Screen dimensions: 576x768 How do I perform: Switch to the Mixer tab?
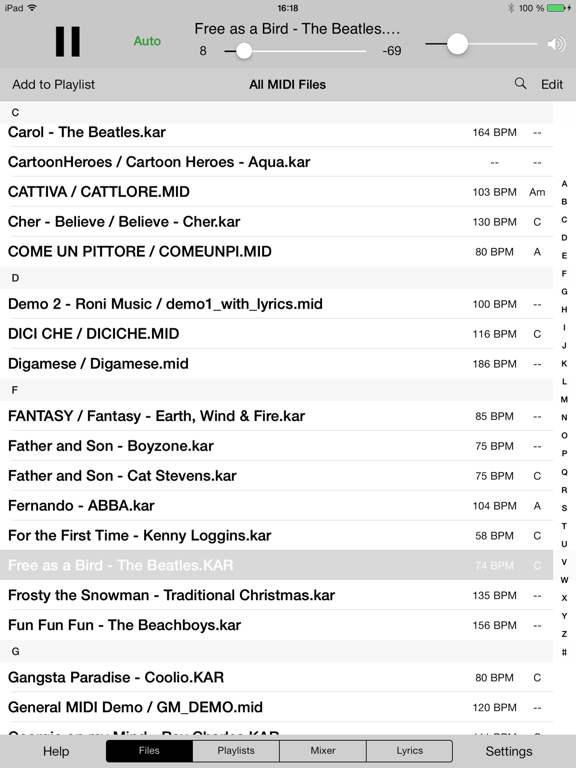[323, 751]
